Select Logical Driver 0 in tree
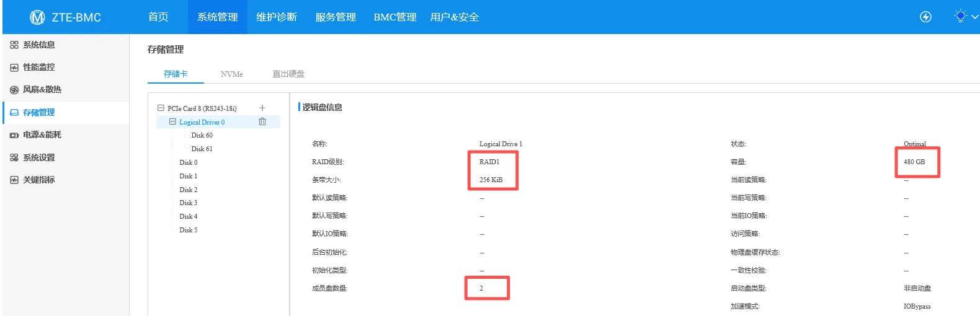 (x=202, y=122)
